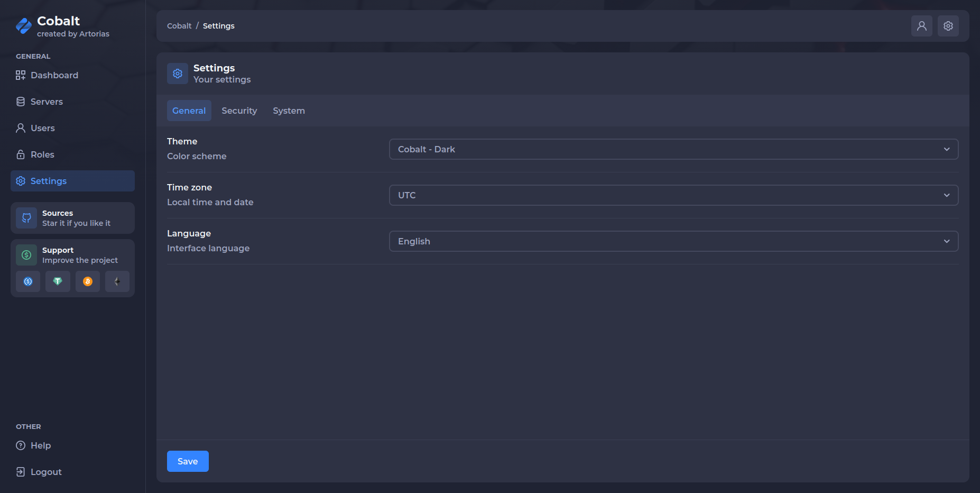Expand the Language dropdown showing English
The height and width of the screenshot is (493, 980).
pyautogui.click(x=674, y=241)
